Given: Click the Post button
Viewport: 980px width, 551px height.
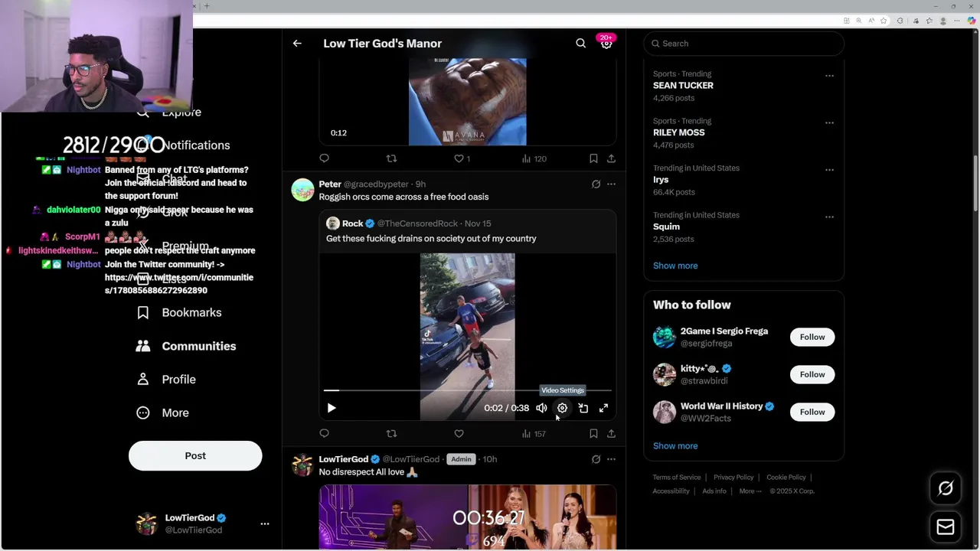Looking at the screenshot, I should [195, 456].
